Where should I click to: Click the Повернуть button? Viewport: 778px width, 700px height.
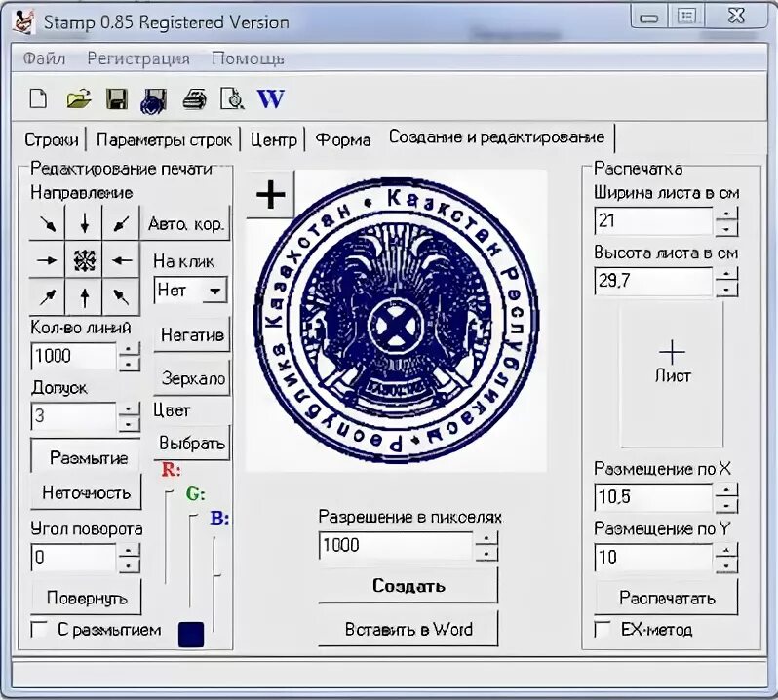click(87, 598)
